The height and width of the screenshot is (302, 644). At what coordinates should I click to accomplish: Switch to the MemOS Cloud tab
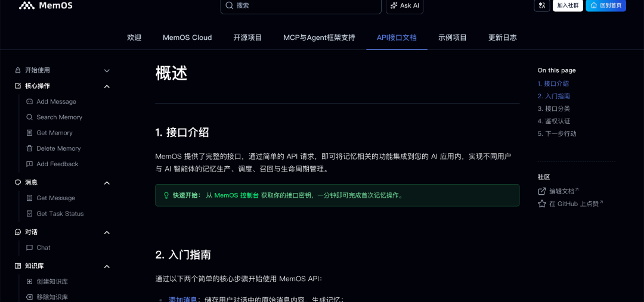[x=187, y=38]
